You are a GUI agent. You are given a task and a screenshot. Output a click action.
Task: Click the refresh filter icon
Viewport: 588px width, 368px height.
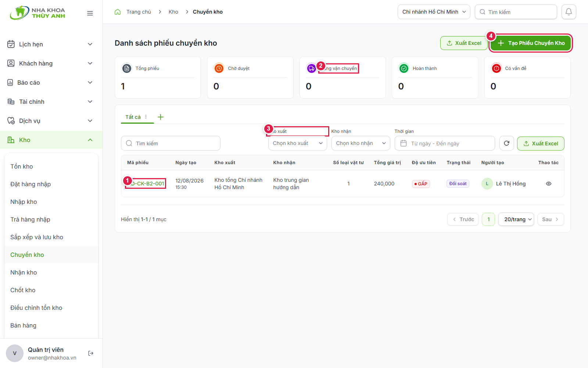tap(506, 143)
